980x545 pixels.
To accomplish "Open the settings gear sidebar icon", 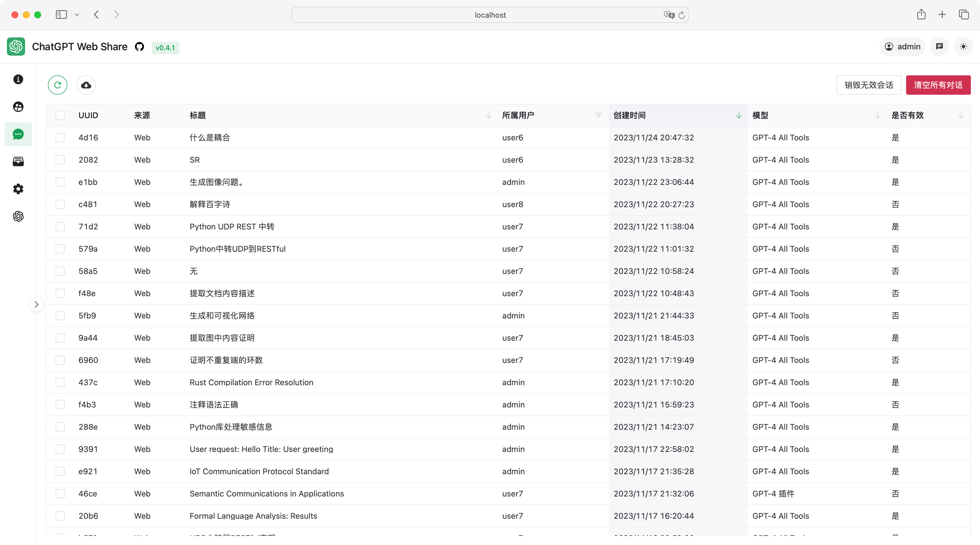I will (18, 189).
